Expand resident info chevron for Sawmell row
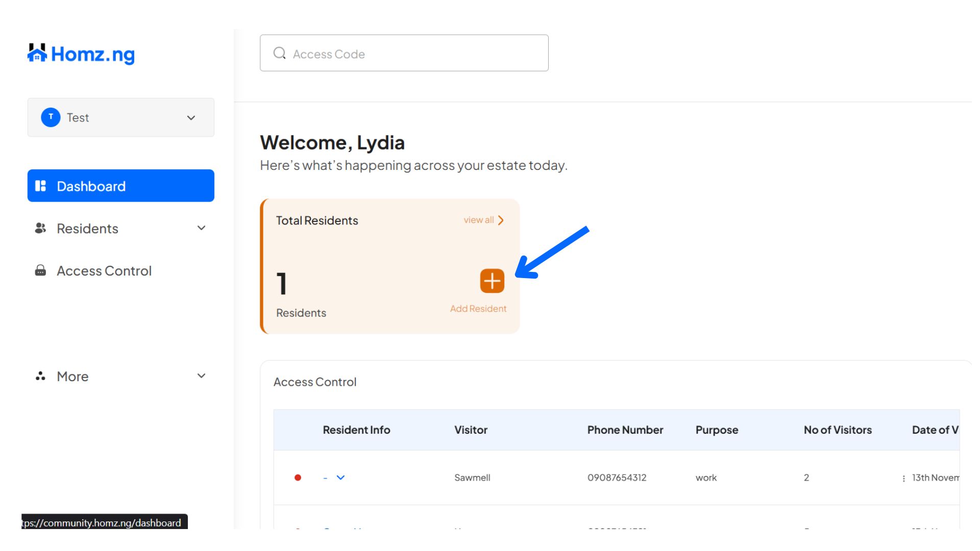This screenshot has width=980, height=551. (340, 478)
